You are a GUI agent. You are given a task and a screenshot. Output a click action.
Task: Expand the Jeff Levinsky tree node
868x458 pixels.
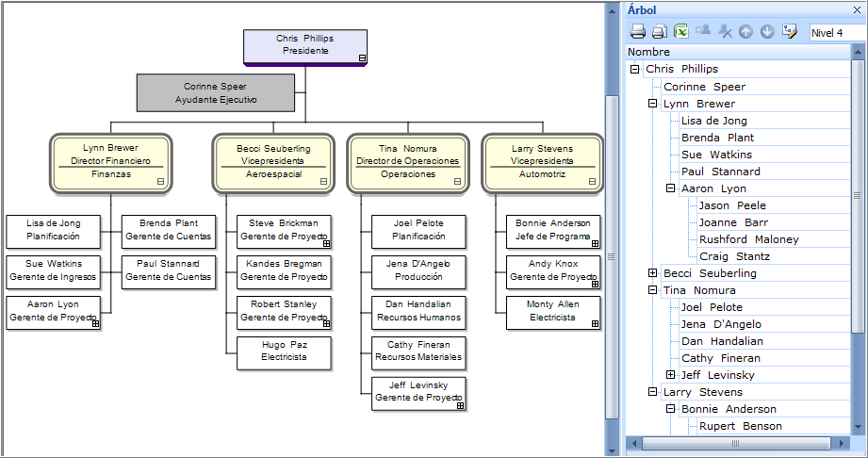click(x=671, y=375)
